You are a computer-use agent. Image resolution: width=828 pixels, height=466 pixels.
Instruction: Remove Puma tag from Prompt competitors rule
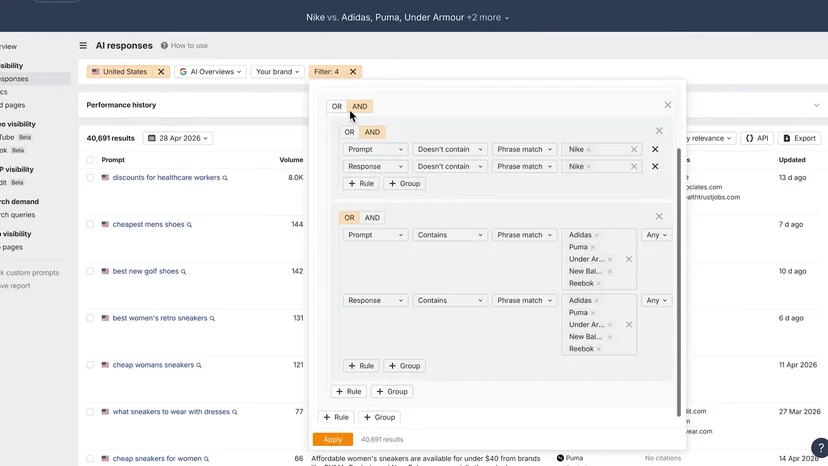(592, 247)
